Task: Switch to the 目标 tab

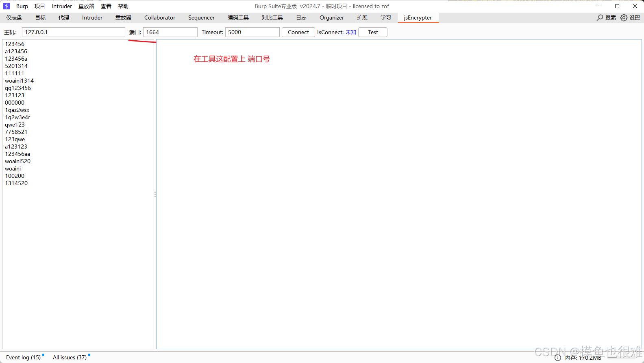Action: 40,17
